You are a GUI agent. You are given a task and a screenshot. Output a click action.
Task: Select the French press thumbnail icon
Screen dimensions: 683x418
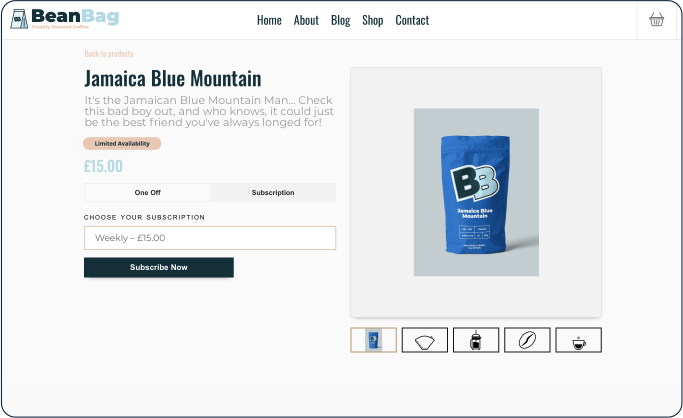(x=476, y=340)
